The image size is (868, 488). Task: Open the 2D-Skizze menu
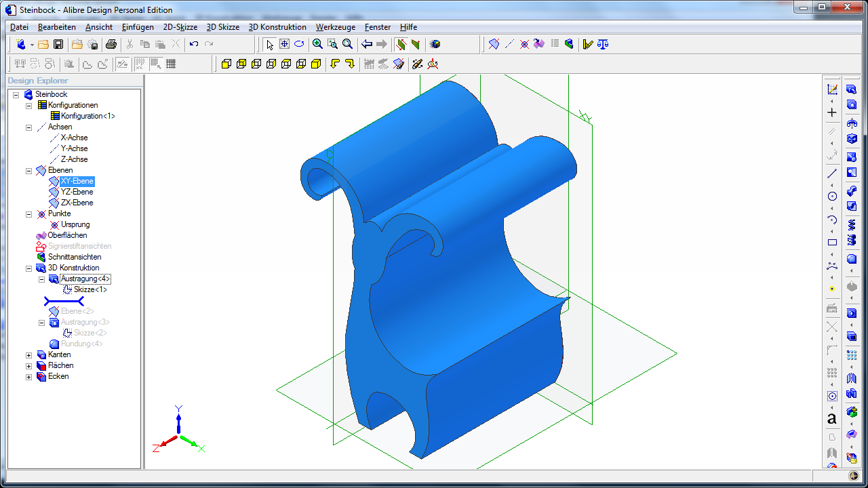click(x=180, y=27)
